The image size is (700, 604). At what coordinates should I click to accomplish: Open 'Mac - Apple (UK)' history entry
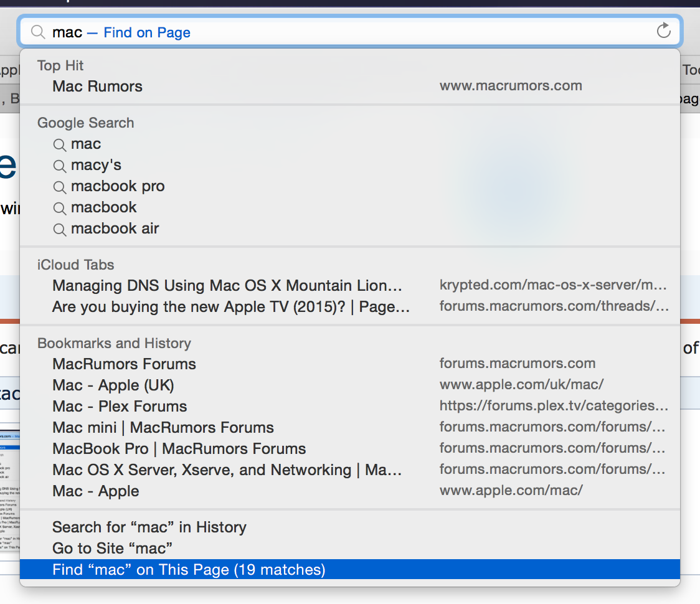click(349, 385)
